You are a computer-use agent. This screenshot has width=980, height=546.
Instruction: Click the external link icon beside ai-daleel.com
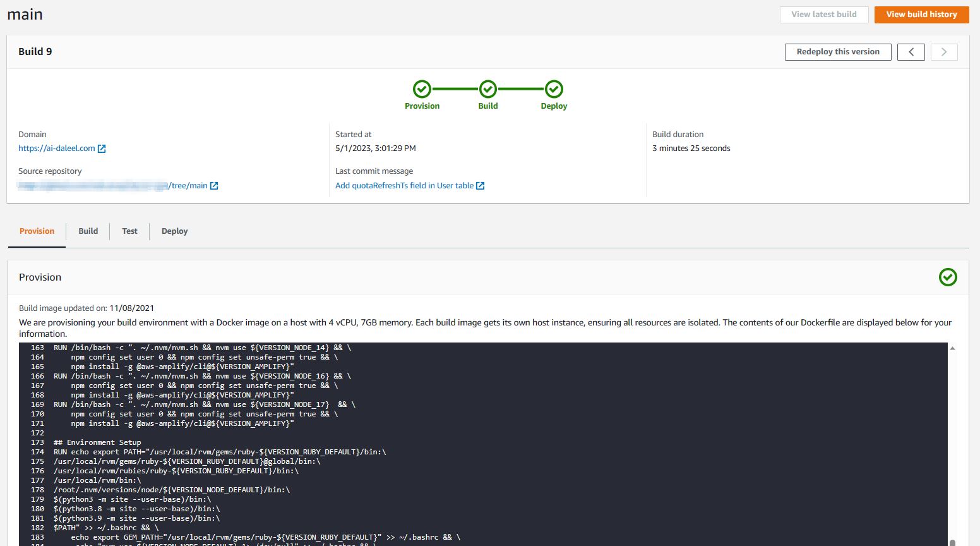102,149
